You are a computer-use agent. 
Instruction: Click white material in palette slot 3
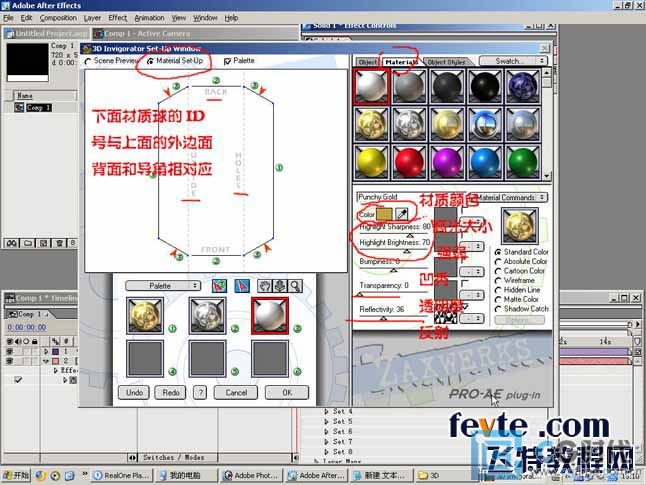click(x=270, y=316)
